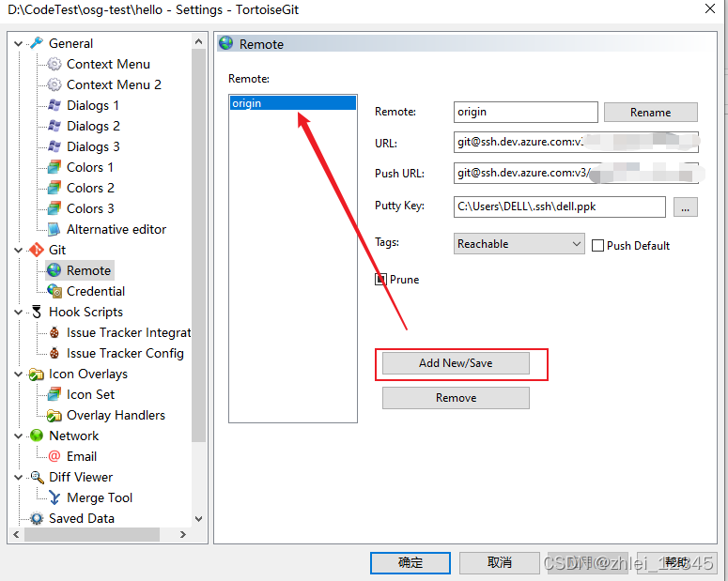The width and height of the screenshot is (728, 581).
Task: Click the Merge Tool branch icon
Action: [54, 498]
